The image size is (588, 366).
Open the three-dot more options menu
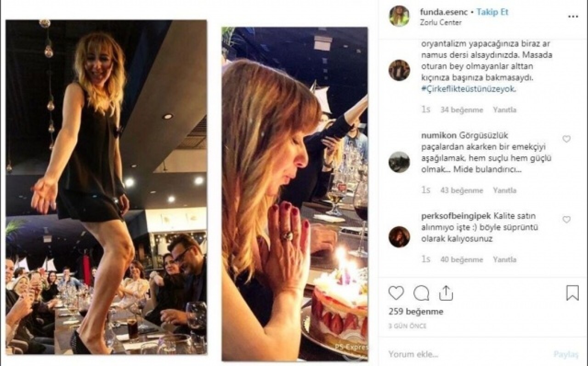573,17
